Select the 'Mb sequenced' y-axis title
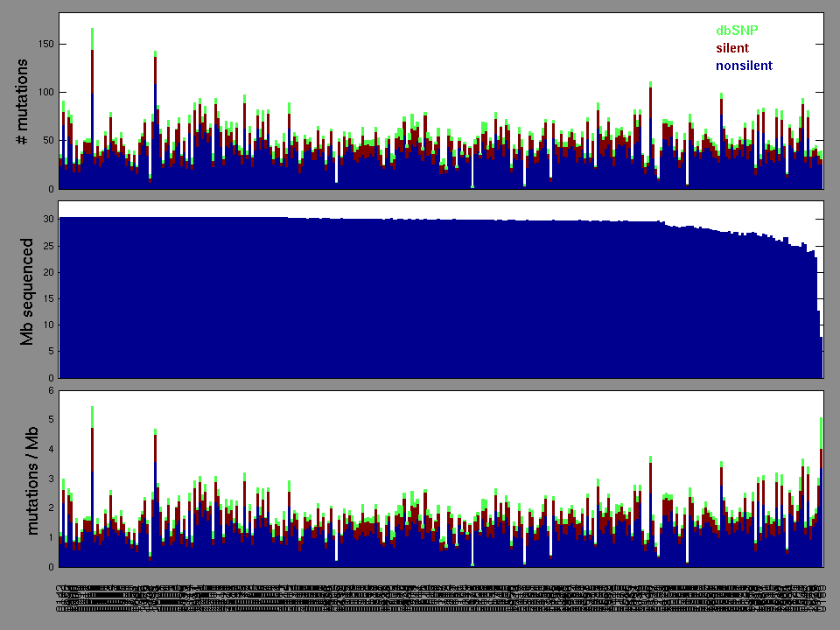Viewport: 840px width, 630px height. [x=25, y=290]
